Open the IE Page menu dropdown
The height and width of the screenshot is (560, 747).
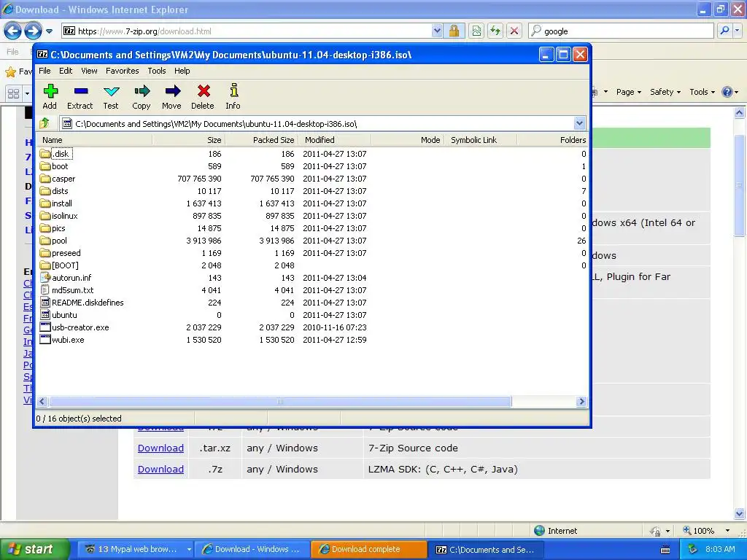628,92
